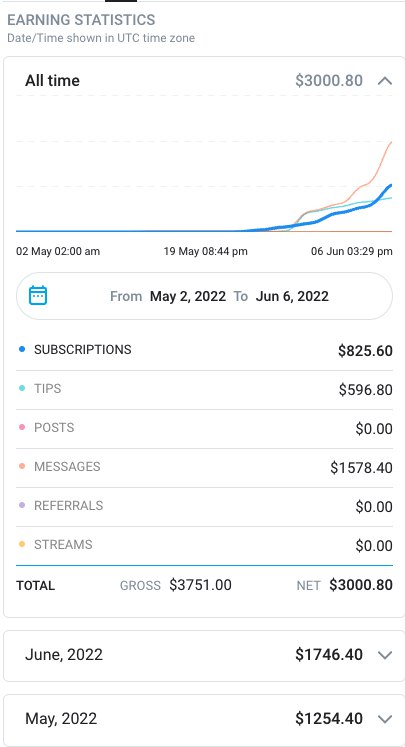The image size is (405, 747).
Task: Click the 19 May 08:44 pm axis label
Action: (205, 251)
